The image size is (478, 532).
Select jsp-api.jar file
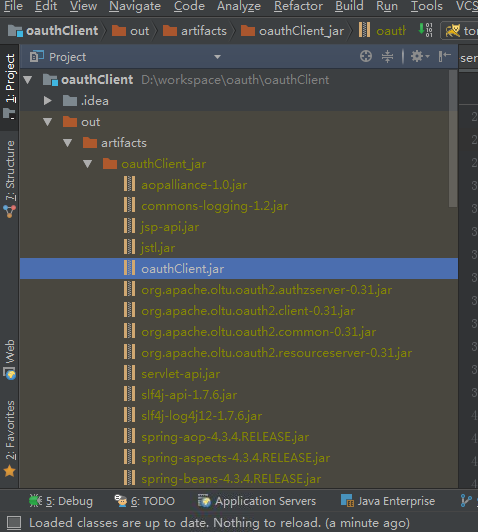pos(170,227)
